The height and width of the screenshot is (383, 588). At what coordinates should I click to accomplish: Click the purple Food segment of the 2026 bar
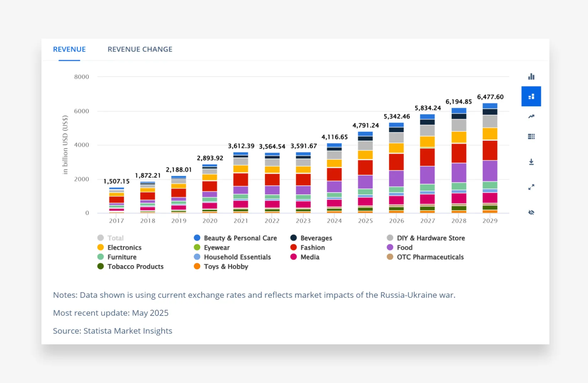[x=396, y=178]
